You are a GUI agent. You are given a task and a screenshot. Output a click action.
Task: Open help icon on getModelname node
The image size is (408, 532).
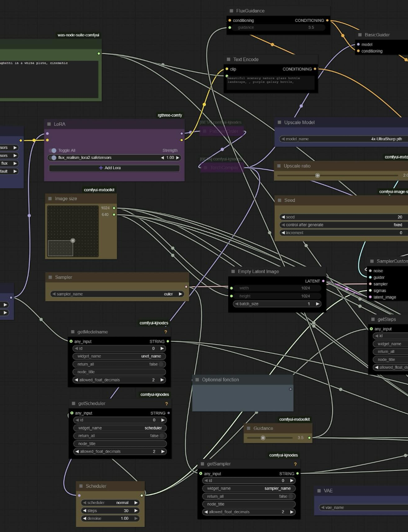point(165,332)
